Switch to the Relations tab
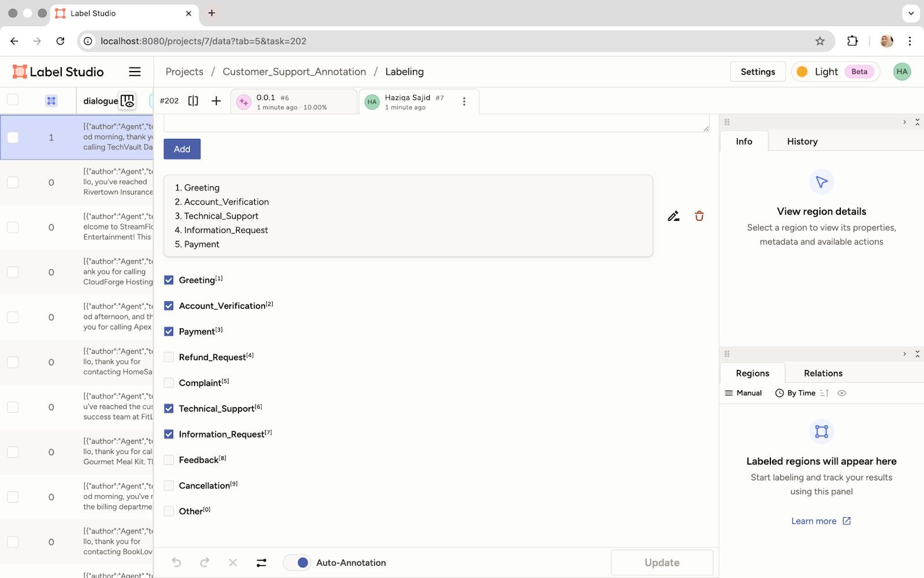924x578 pixels. [823, 373]
